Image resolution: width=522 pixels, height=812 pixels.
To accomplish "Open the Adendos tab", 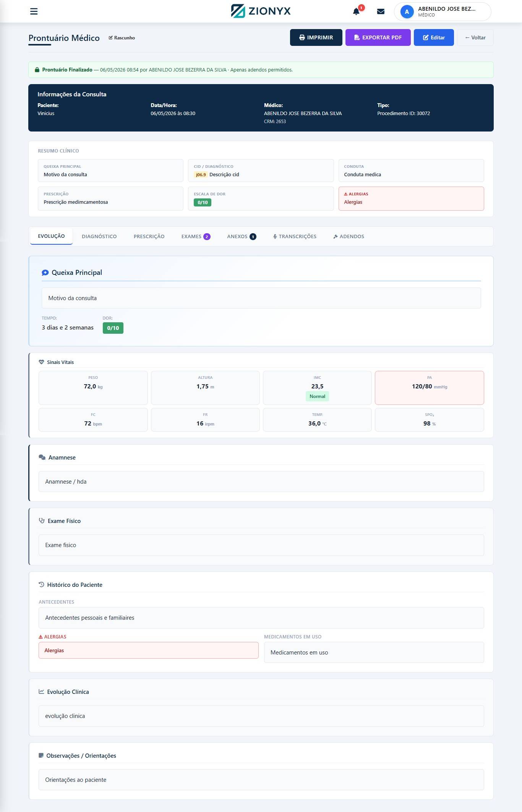I will (x=349, y=237).
